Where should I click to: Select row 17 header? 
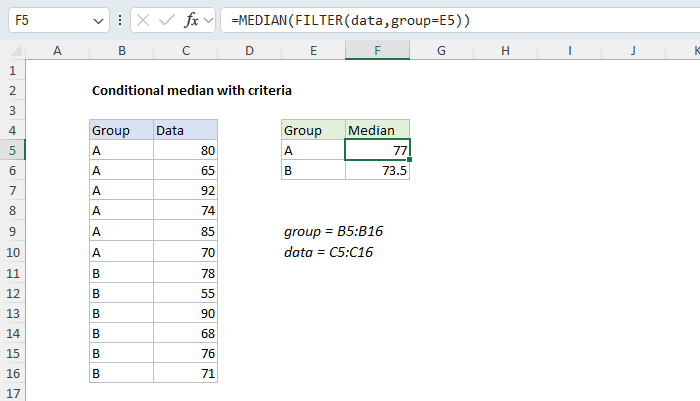(x=12, y=393)
